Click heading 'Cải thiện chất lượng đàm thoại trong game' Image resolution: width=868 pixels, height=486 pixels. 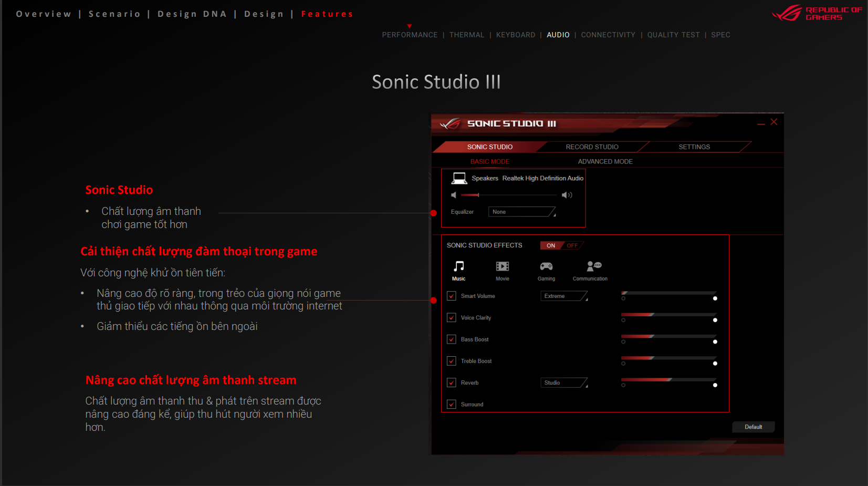(198, 252)
